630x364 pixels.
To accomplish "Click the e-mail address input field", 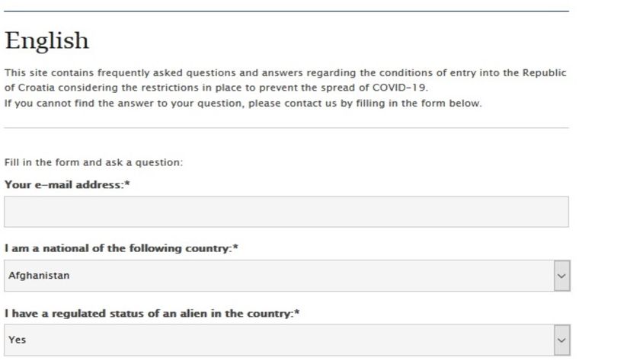I will click(x=286, y=212).
